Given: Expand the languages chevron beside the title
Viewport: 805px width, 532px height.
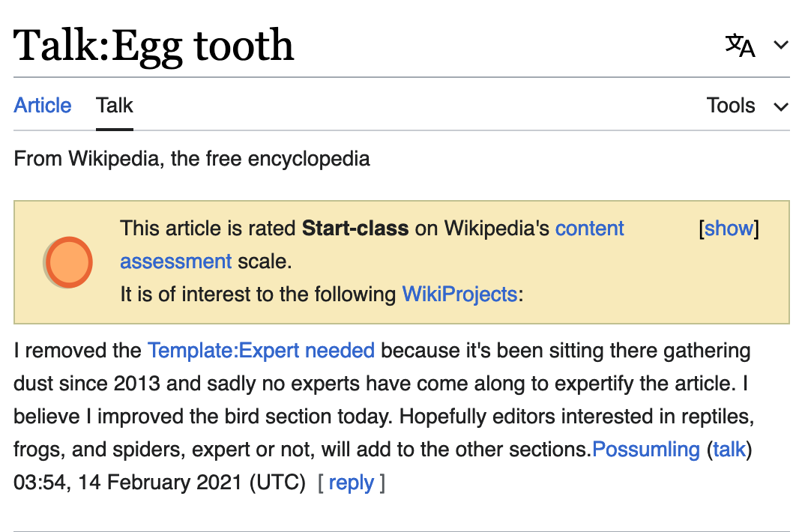Looking at the screenshot, I should [x=781, y=46].
